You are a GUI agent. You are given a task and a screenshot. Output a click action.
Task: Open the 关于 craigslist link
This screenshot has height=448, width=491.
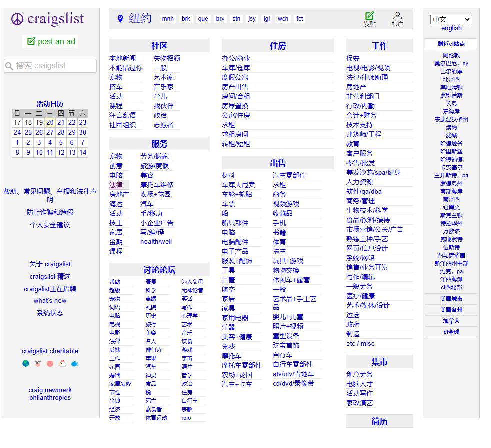50,264
